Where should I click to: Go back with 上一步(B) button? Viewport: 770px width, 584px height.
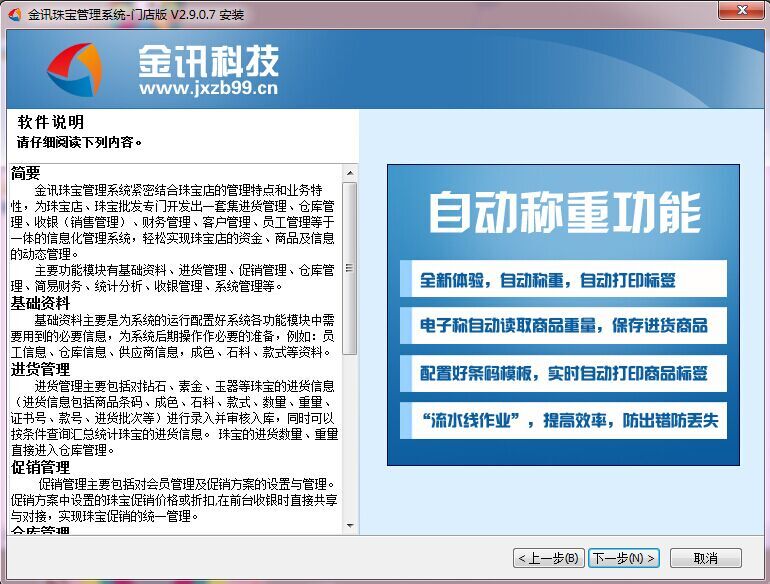pyautogui.click(x=549, y=558)
